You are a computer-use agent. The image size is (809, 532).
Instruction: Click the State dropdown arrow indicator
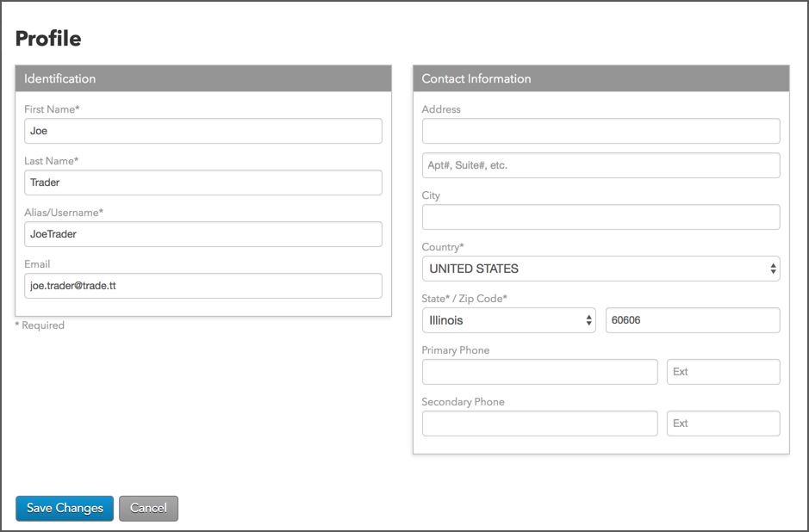(588, 320)
